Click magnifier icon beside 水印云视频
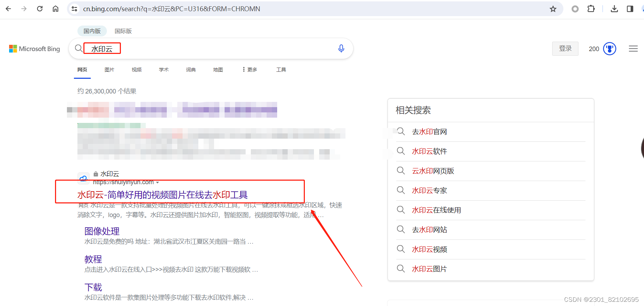 click(401, 249)
